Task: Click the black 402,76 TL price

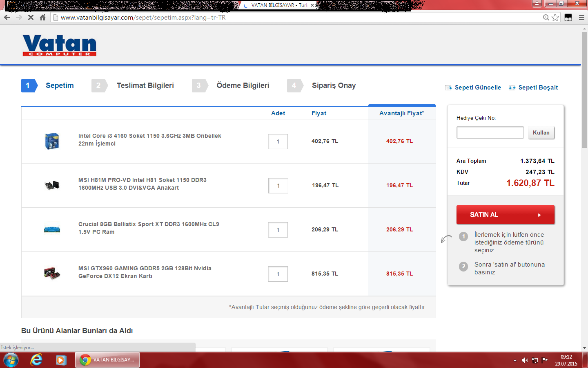Action: 325,141
